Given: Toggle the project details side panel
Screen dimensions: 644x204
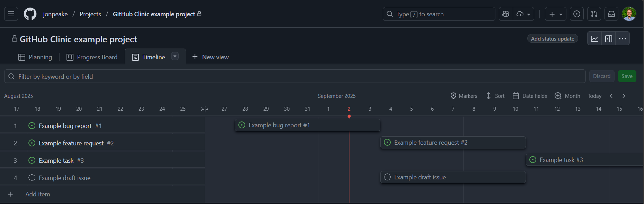Looking at the screenshot, I should click(609, 39).
